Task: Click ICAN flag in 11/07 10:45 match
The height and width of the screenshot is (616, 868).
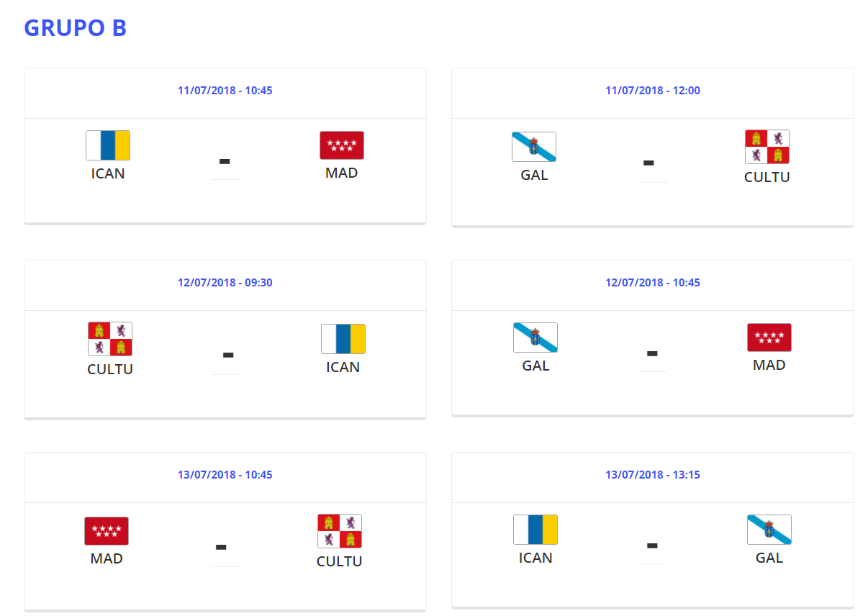Action: [x=108, y=145]
